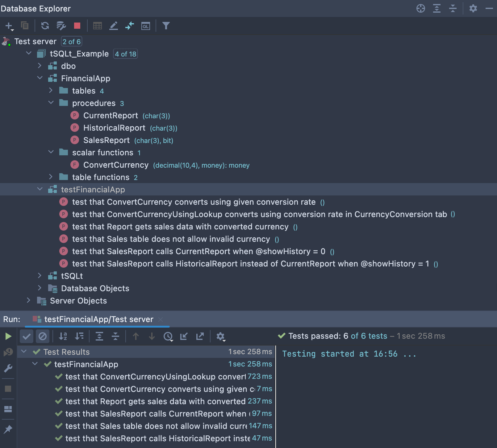Click the Filter funnel icon
Image resolution: width=497 pixels, height=448 pixels.
166,26
